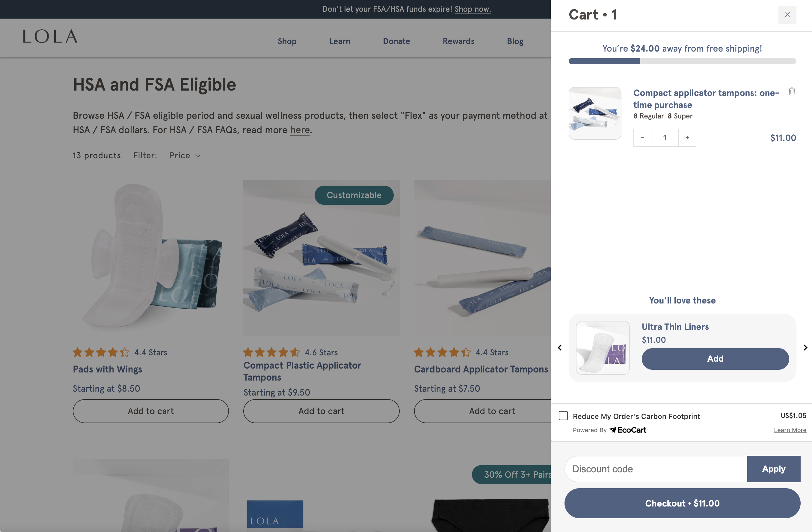Remove tampons item with trash icon
812x532 pixels.
tap(792, 91)
